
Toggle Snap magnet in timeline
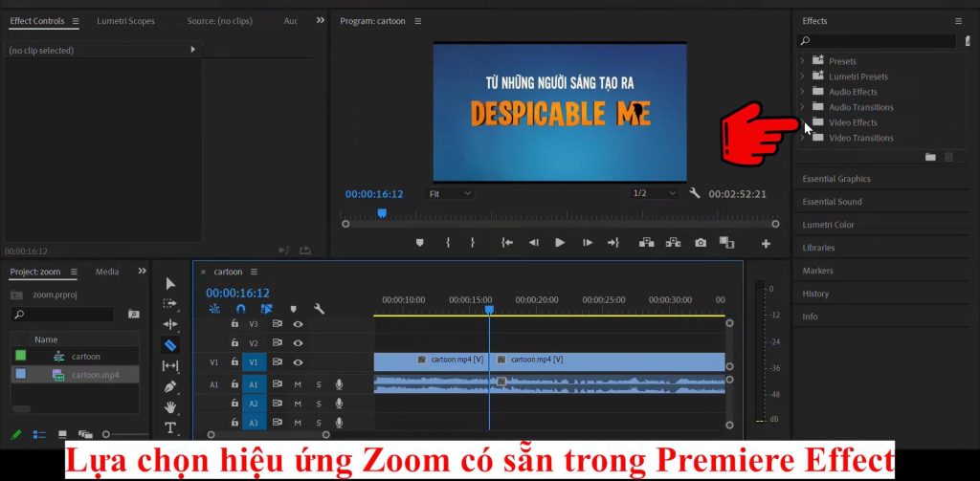click(x=241, y=309)
